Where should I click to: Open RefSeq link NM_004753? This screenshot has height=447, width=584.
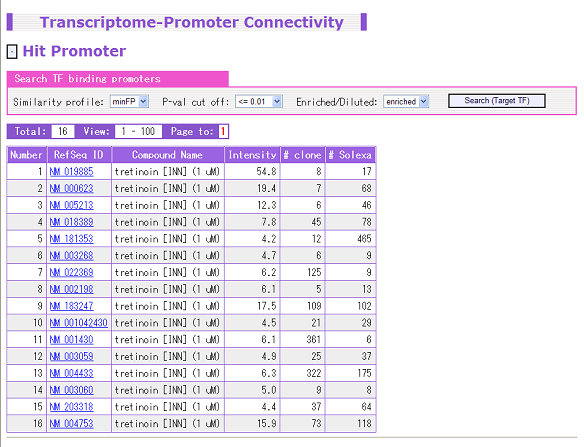[72, 424]
